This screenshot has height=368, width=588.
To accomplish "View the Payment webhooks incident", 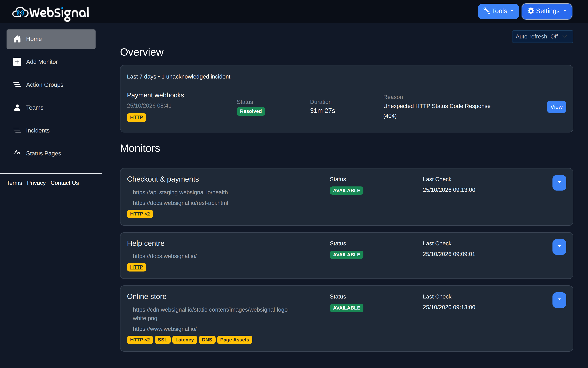I will tap(556, 107).
